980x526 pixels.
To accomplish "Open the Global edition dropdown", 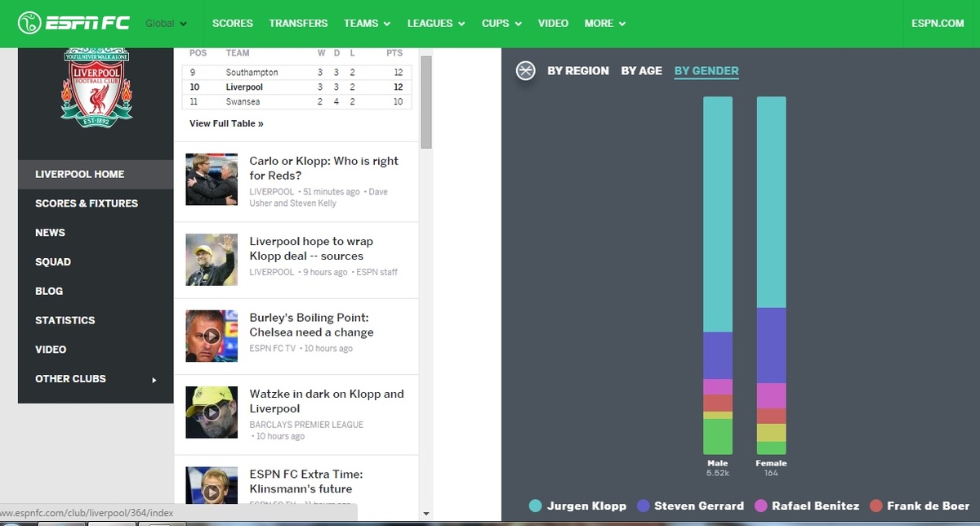I will [166, 24].
